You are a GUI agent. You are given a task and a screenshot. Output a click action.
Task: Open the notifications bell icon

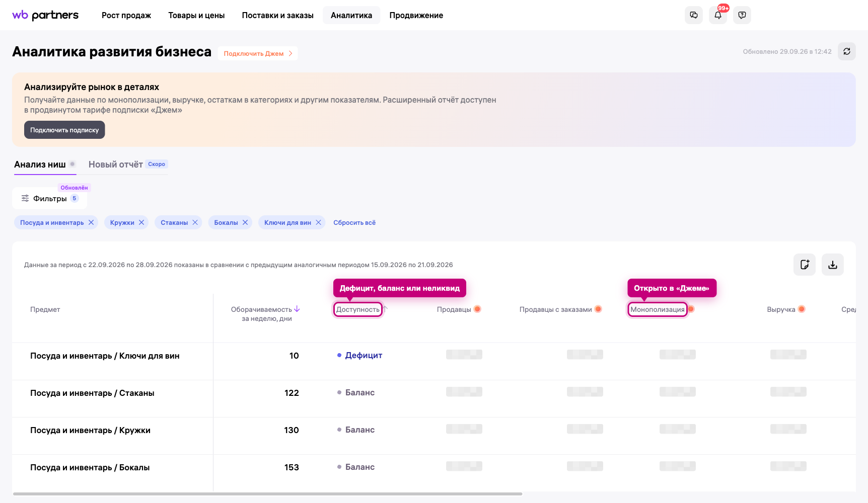(x=718, y=15)
